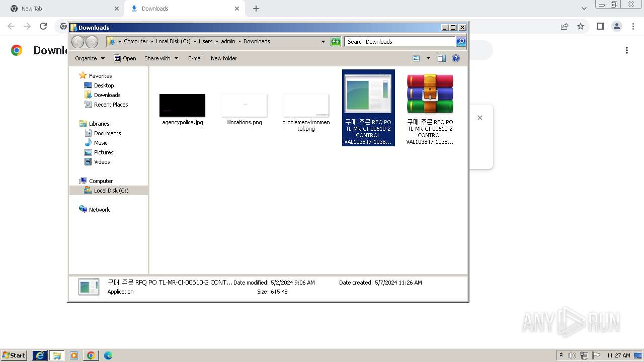Select Favorites in the navigation pane
The width and height of the screenshot is (644, 362).
coord(100,76)
